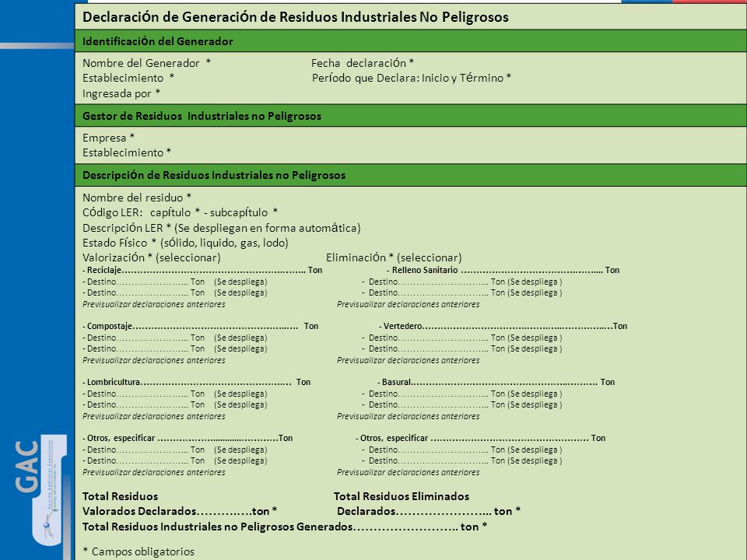Viewport: 747px width, 560px height.
Task: Click the 'Valorados Declarados' ton total
Action: pyautogui.click(x=180, y=511)
